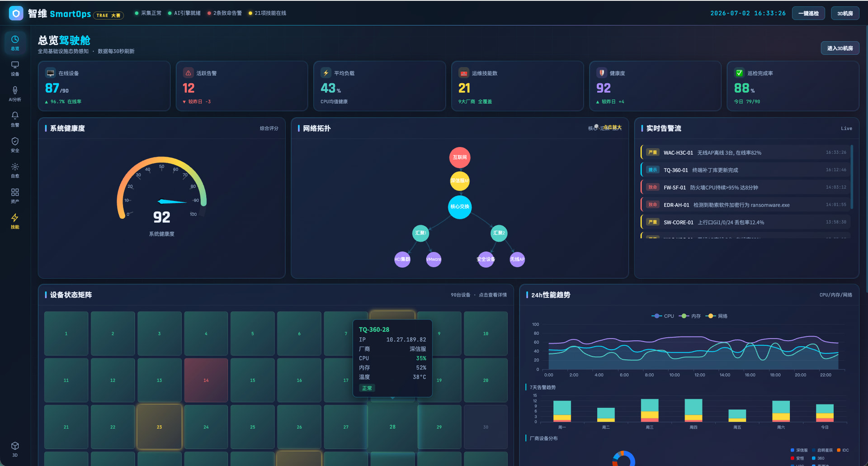
Task: Click the vendor distribution donut chart
Action: (x=624, y=459)
